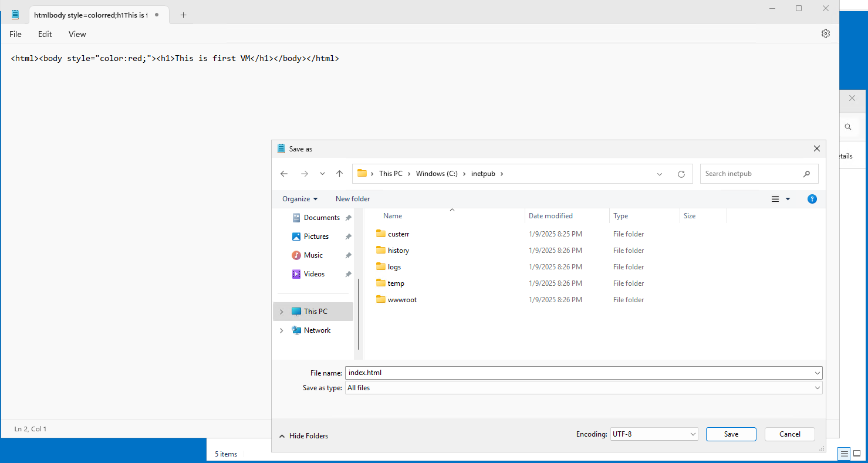Screen dimensions: 868x463
Task: Open Pictures in navigation pane
Action: (x=316, y=236)
